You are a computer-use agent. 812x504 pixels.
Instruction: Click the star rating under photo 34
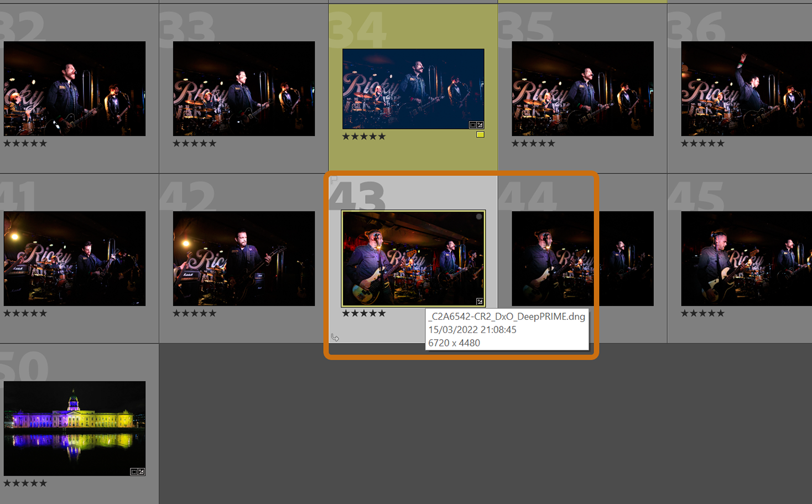pos(364,136)
